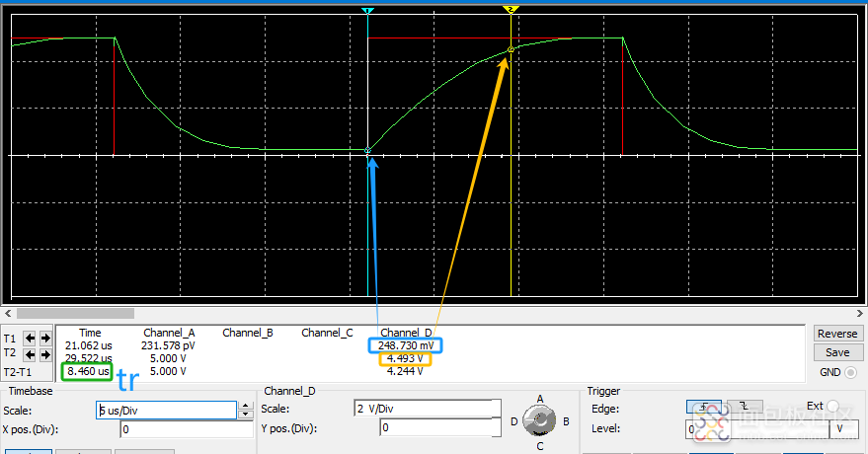Click the T2-T1 time value 8.460 us

click(x=88, y=372)
